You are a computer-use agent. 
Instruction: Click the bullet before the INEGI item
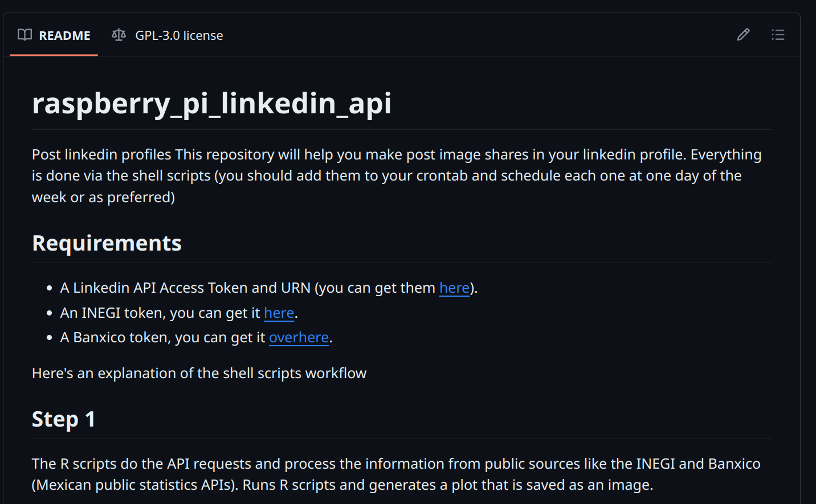(50, 313)
